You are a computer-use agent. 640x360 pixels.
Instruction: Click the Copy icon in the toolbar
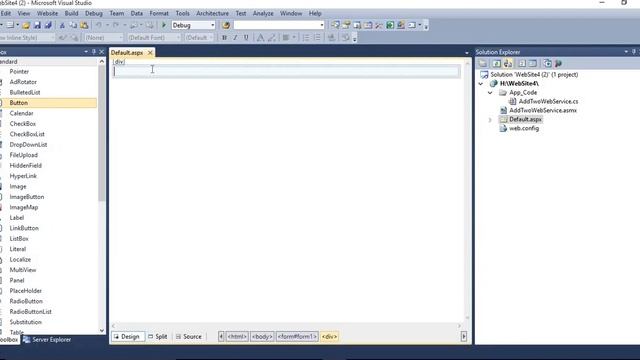coord(73,25)
